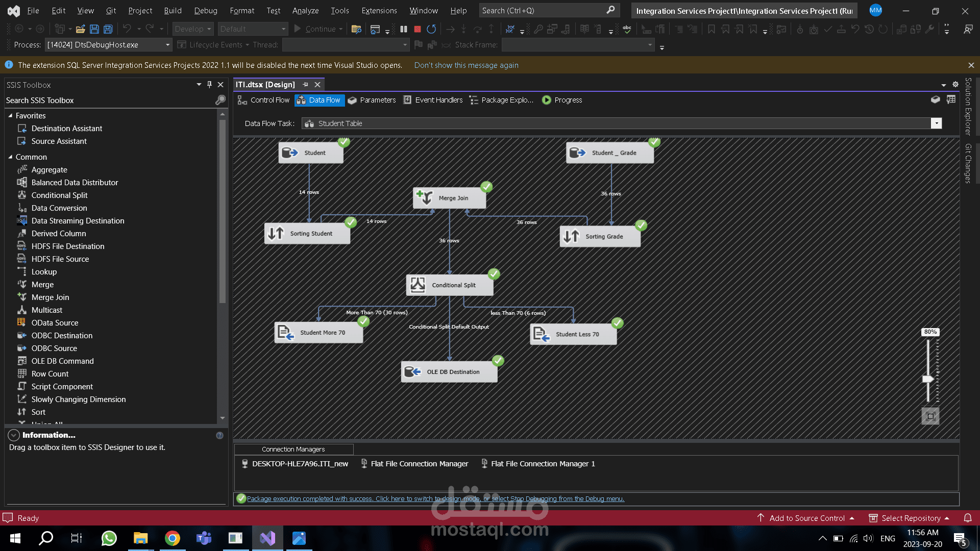This screenshot has width=980, height=551.
Task: Click the zoom-to-fit icon below zoom slider
Action: pos(930,416)
